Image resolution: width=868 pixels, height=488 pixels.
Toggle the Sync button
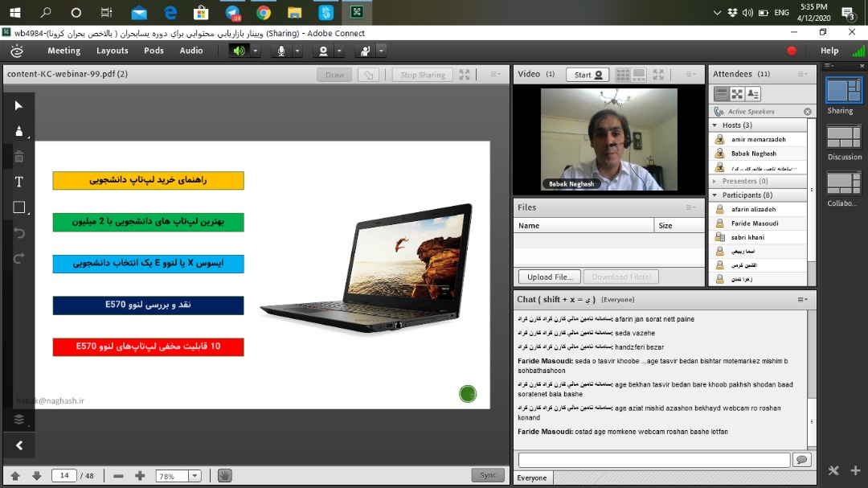(x=488, y=475)
